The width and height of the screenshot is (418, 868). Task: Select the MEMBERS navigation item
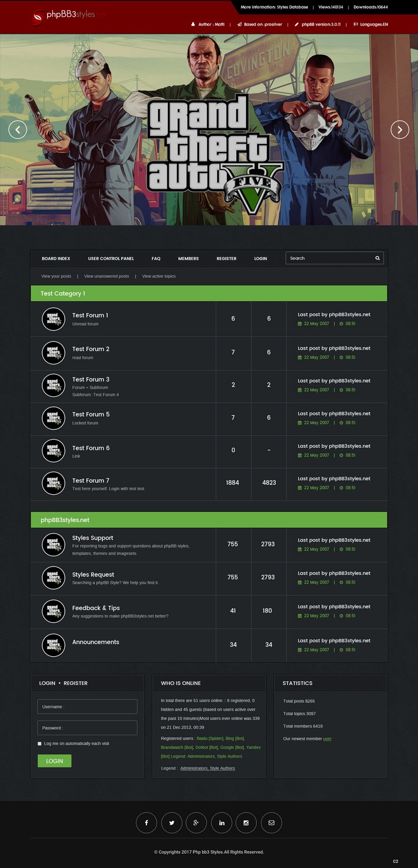tap(188, 258)
